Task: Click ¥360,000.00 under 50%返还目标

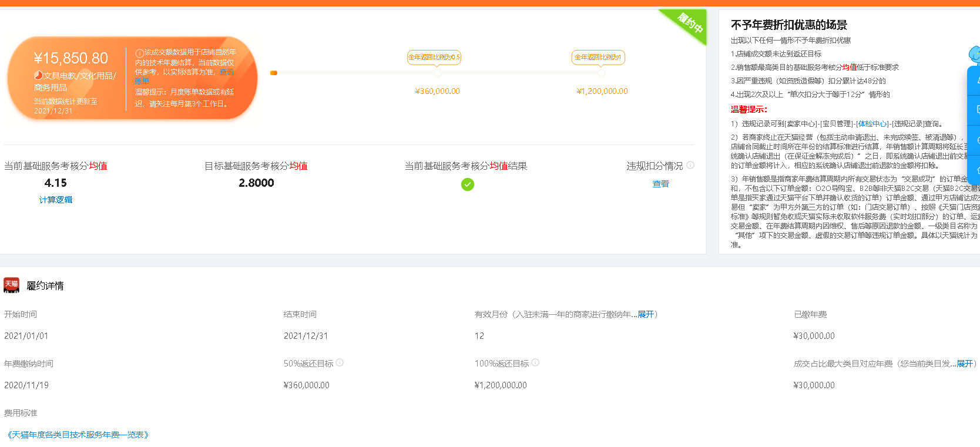Action: pyautogui.click(x=307, y=385)
